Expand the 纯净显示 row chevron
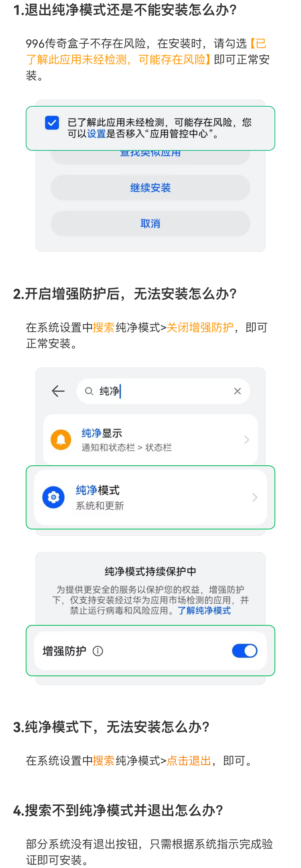Image resolution: width=301 pixels, height=868 pixels. 247,440
